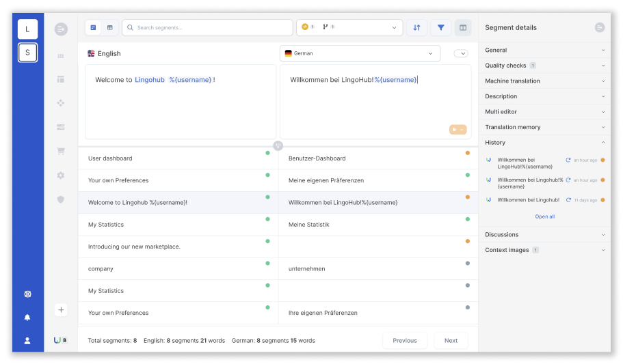Click the help lifebuoy icon
The height and width of the screenshot is (364, 623).
coord(27,294)
